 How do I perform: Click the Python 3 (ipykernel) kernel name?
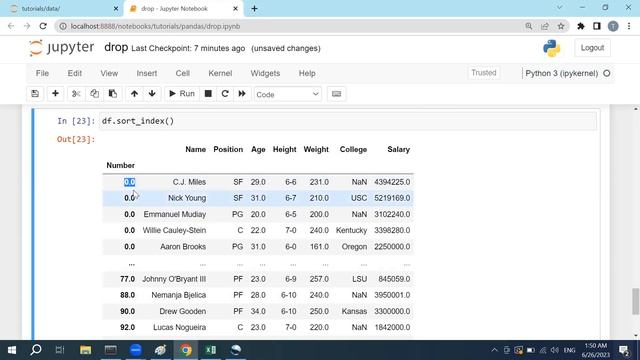(561, 73)
